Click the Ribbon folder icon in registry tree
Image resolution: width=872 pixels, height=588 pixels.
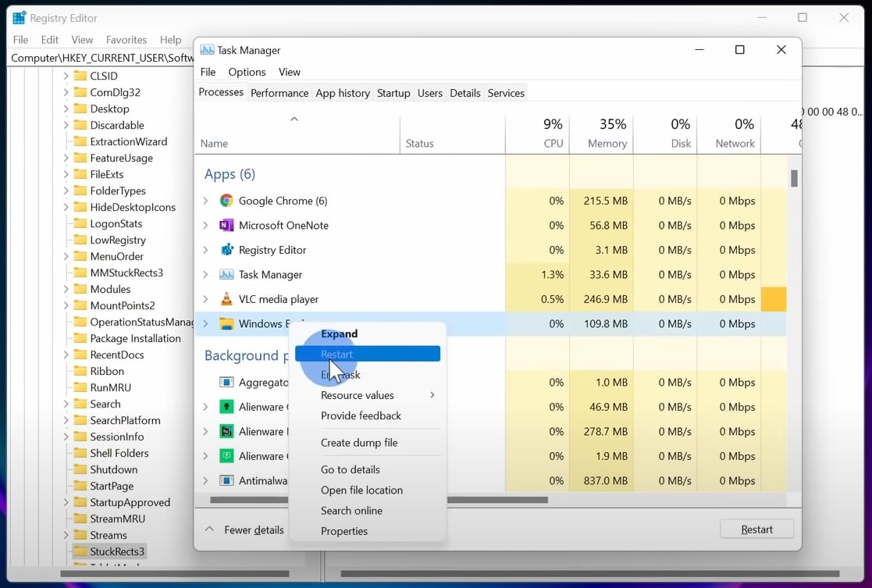tap(80, 371)
